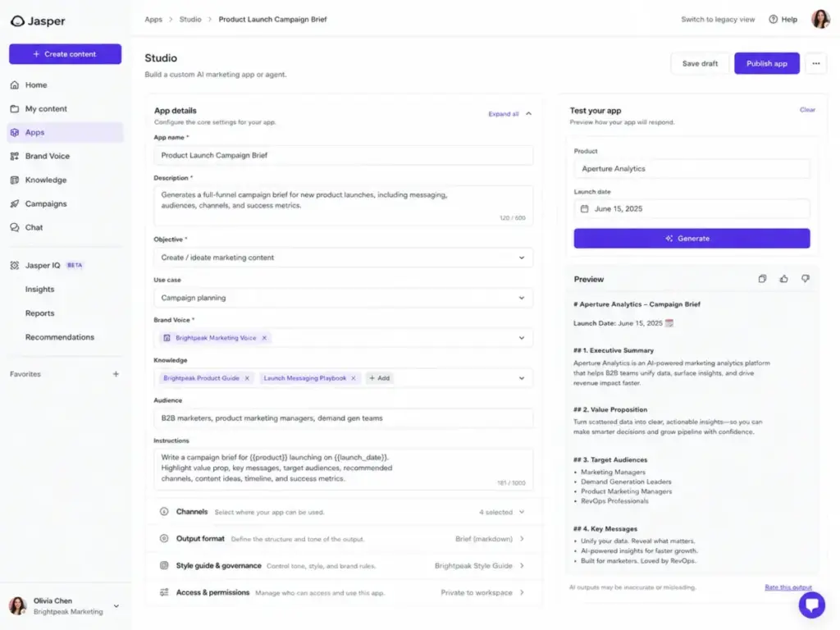Click into the Instructions text area
This screenshot has height=630, width=840.
344,469
